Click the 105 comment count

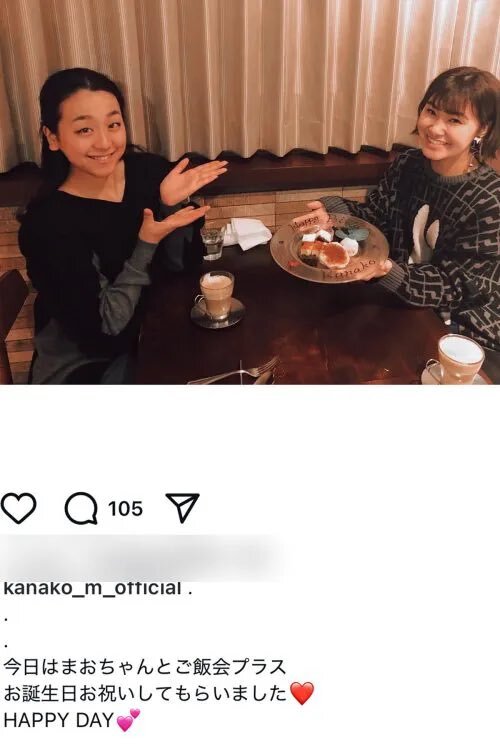(125, 508)
